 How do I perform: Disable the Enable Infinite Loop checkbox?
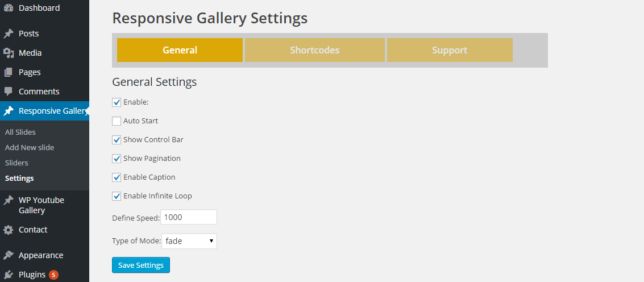pyautogui.click(x=117, y=196)
